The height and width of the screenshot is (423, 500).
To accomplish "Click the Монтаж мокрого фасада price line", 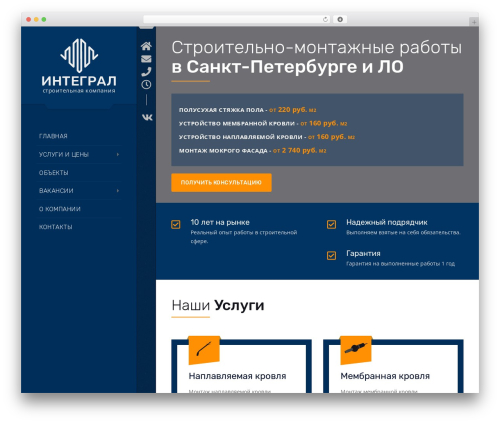I will (x=252, y=151).
